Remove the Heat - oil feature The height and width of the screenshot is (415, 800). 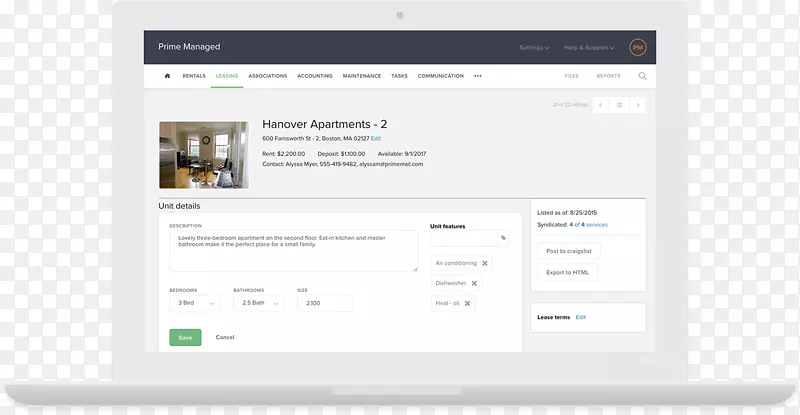(x=467, y=303)
